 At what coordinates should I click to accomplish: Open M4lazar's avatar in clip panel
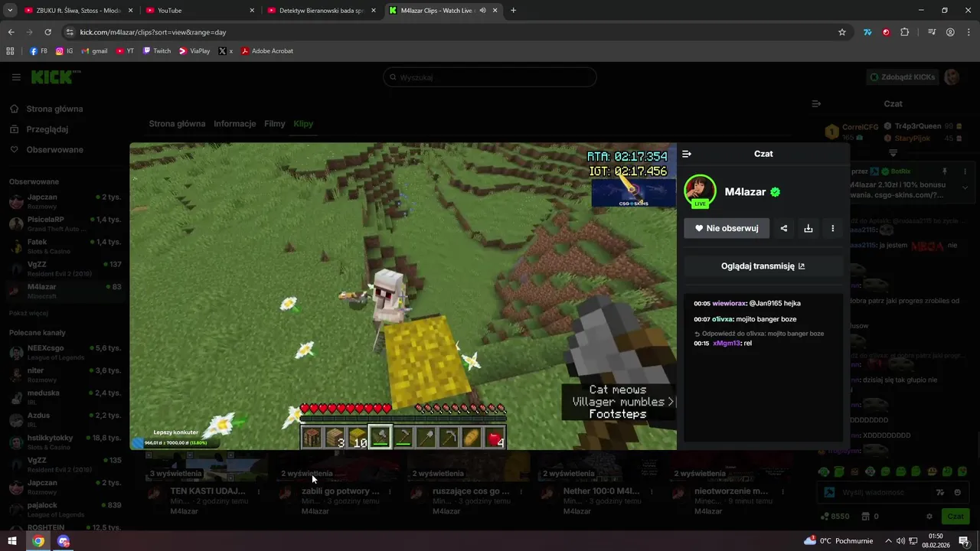[700, 191]
